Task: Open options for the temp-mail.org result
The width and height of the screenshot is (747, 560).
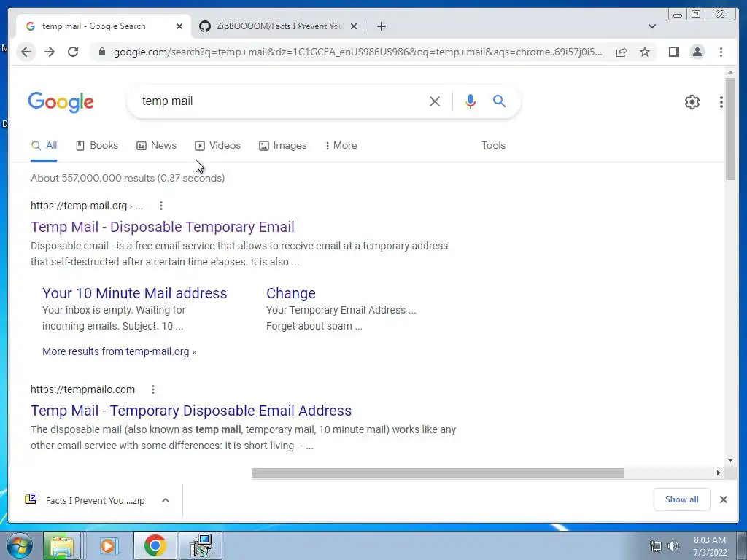Action: tap(161, 206)
